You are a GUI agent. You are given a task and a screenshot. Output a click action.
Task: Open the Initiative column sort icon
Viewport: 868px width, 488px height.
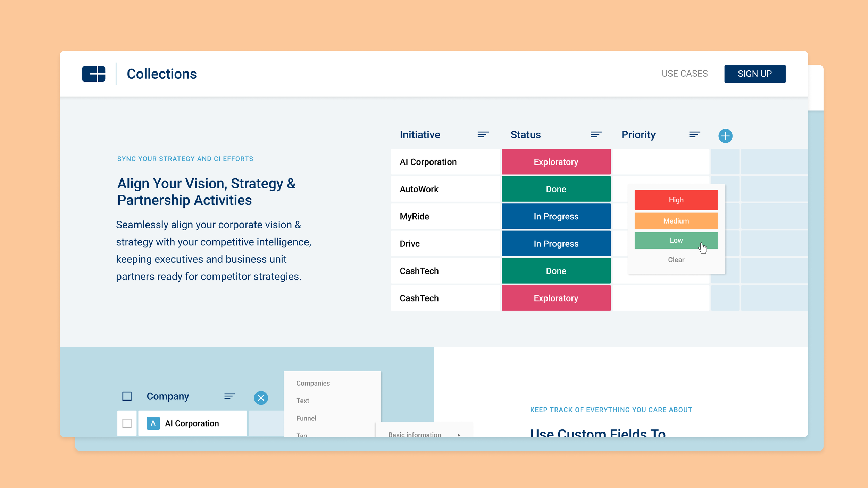[x=483, y=134]
